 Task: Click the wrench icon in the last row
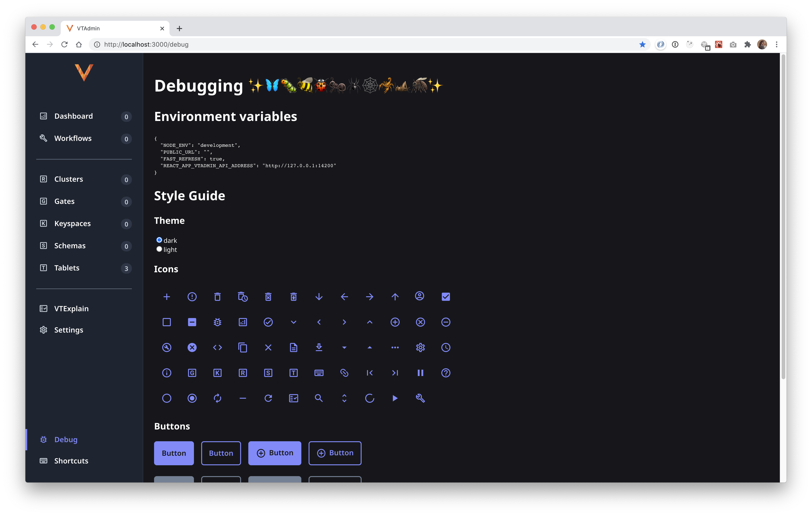(420, 398)
